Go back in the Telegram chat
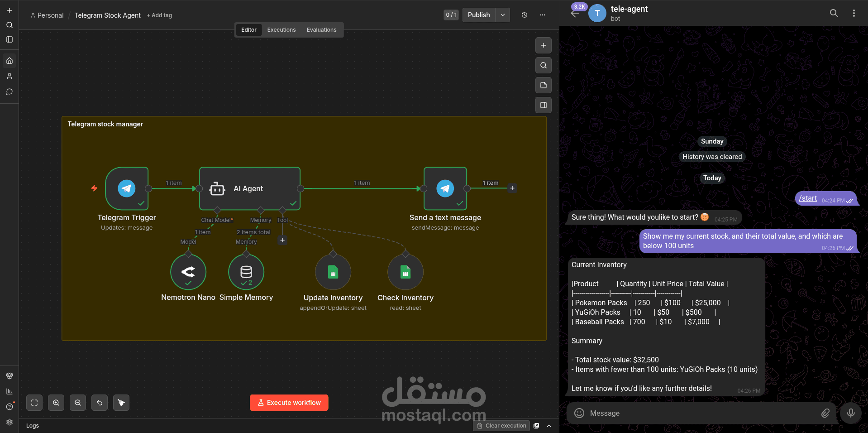This screenshot has width=868, height=433. point(575,14)
